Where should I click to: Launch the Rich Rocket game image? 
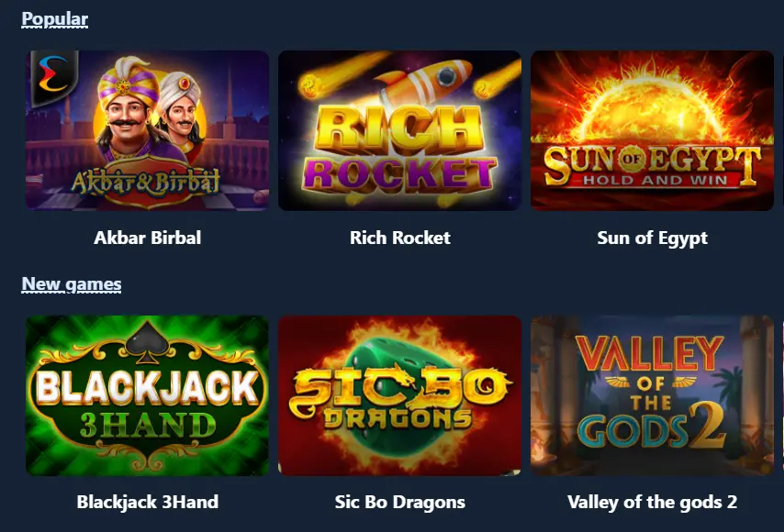coord(399,130)
